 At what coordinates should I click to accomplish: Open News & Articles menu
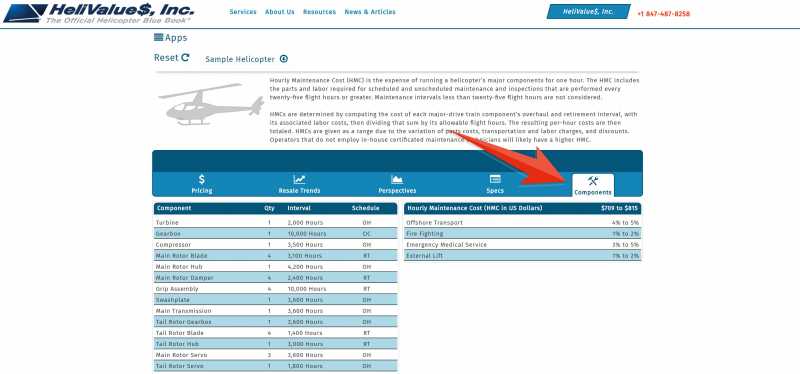point(370,12)
